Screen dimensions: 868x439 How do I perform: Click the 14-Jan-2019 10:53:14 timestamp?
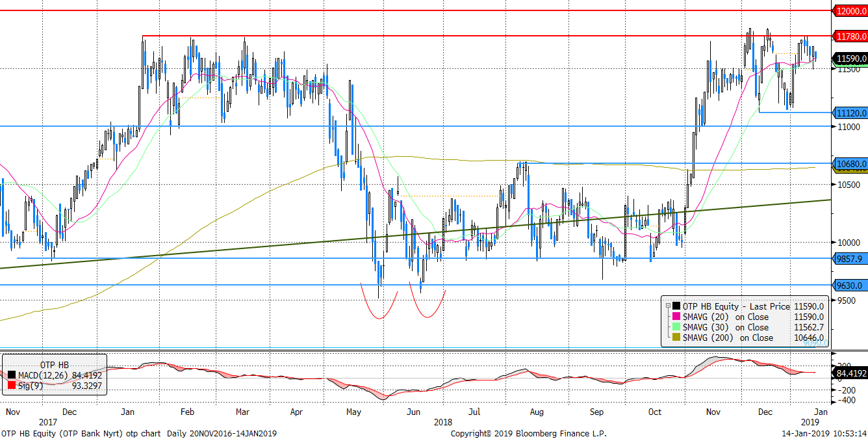tap(823, 433)
